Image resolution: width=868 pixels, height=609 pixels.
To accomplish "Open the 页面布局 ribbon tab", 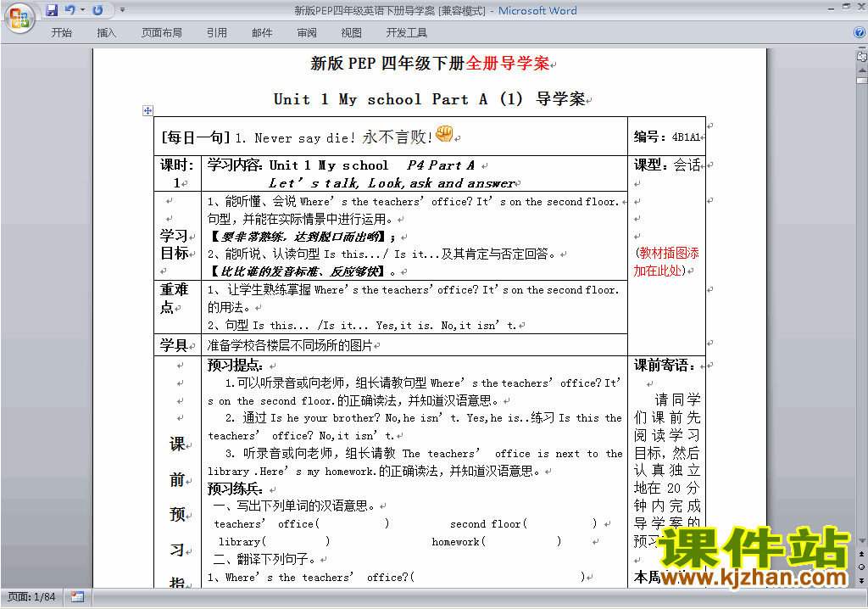I will point(162,33).
